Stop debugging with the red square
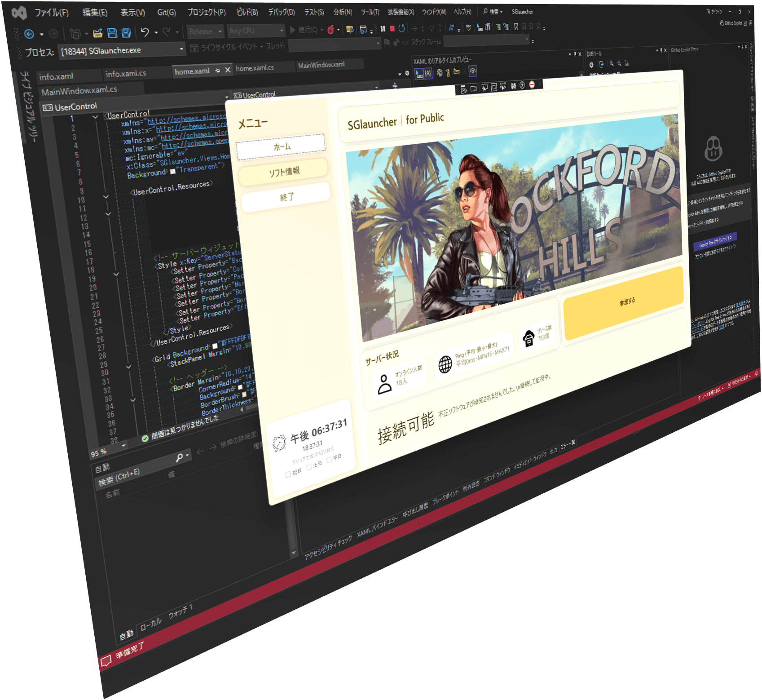 pos(392,28)
